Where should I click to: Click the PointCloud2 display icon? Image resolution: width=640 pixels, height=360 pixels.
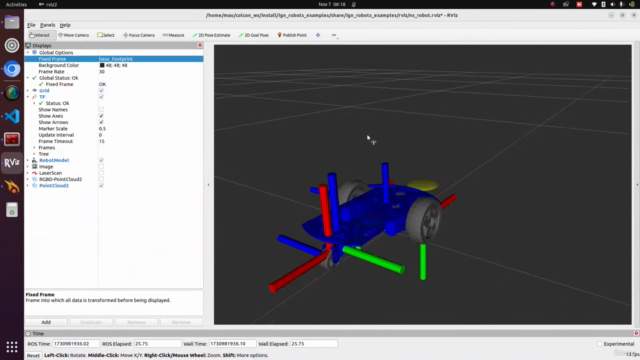pos(35,185)
